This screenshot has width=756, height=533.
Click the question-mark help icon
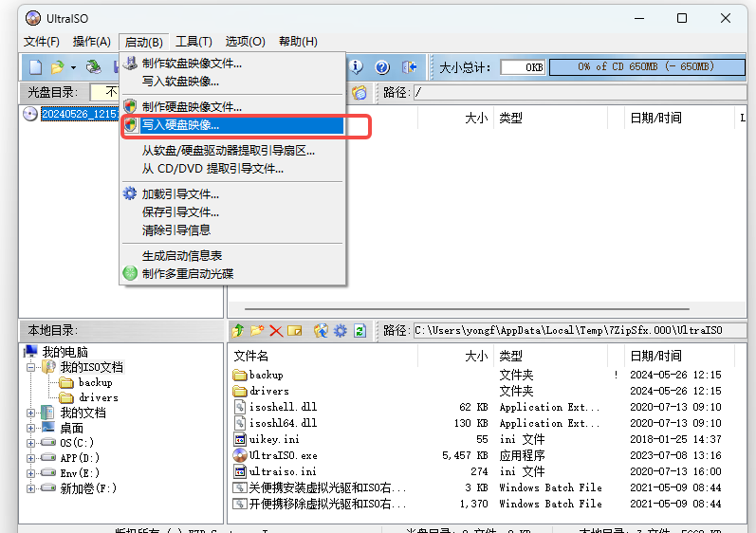[382, 67]
